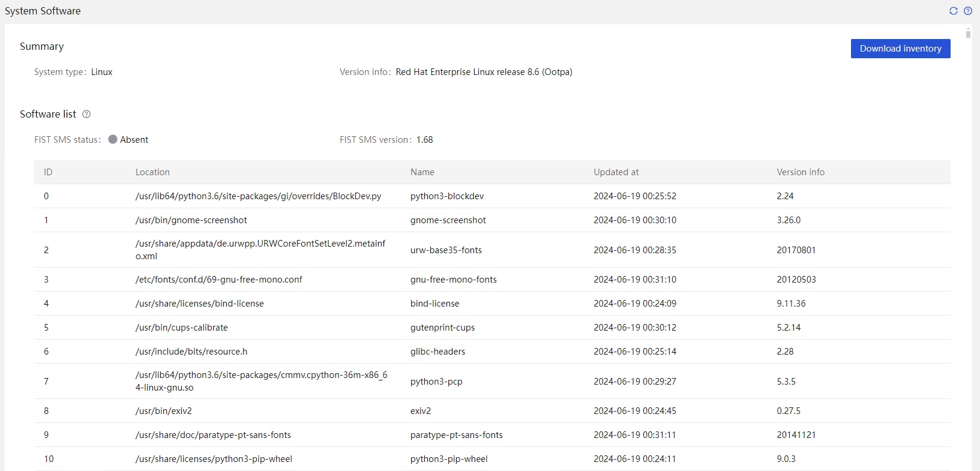Click the Version info column header
The width and height of the screenshot is (980, 471).
(x=801, y=172)
